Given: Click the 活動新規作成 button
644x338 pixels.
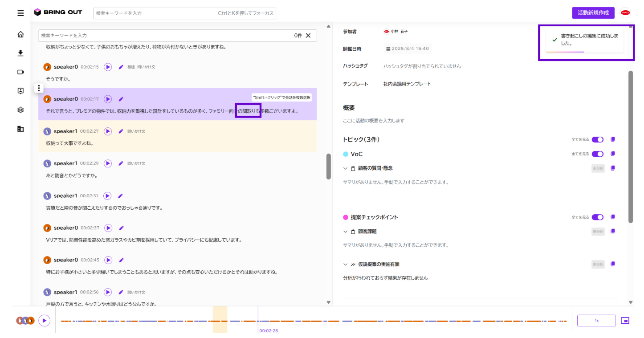Looking at the screenshot, I should pos(593,13).
